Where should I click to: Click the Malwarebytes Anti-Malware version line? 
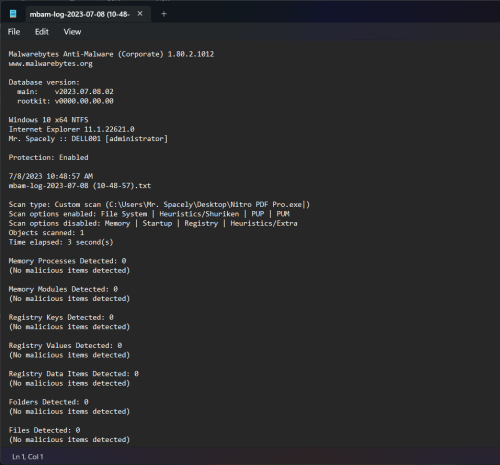point(111,54)
